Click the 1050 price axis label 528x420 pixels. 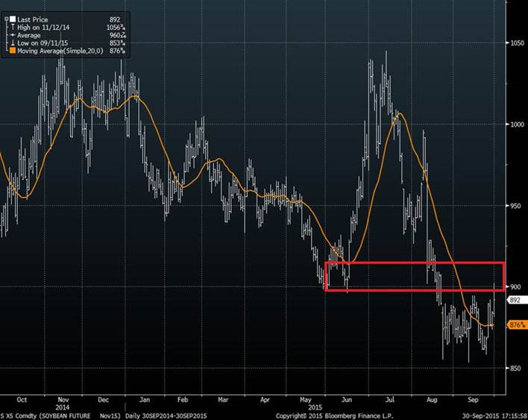[x=516, y=43]
